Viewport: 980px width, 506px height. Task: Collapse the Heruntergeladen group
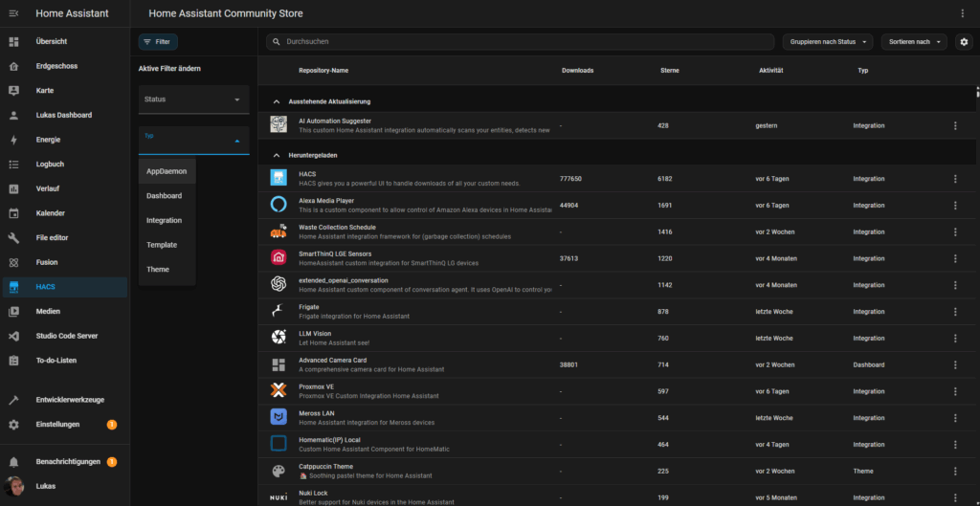click(277, 155)
